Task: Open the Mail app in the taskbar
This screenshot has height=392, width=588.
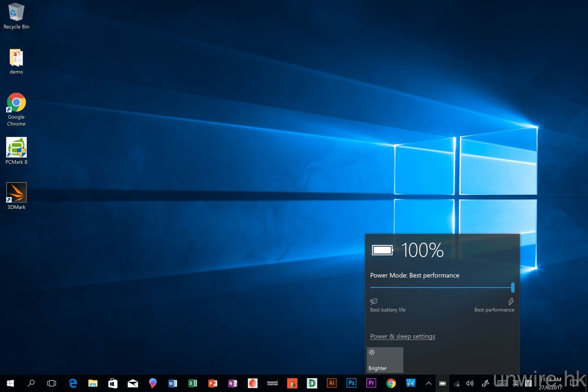Action: click(133, 383)
